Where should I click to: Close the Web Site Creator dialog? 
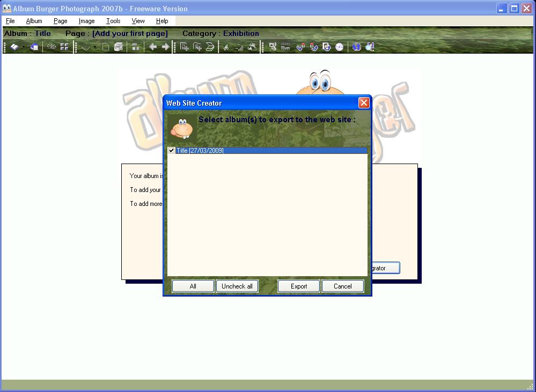coord(364,102)
